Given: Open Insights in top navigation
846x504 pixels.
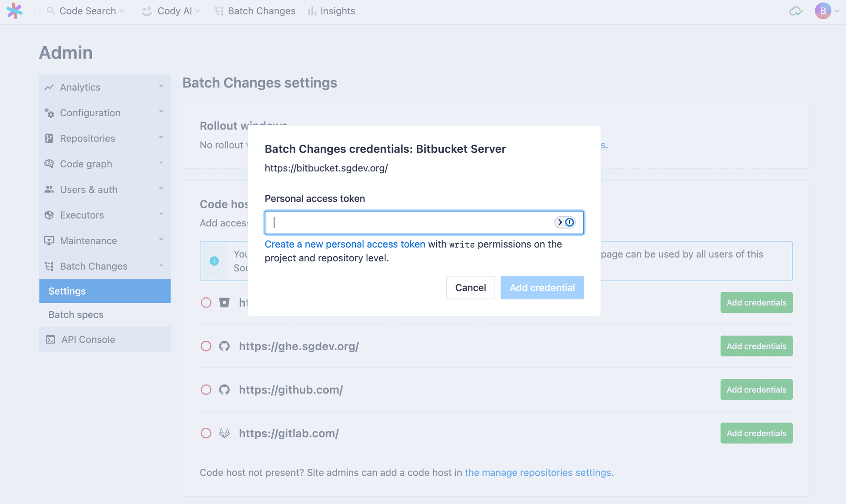Looking at the screenshot, I should click(332, 11).
